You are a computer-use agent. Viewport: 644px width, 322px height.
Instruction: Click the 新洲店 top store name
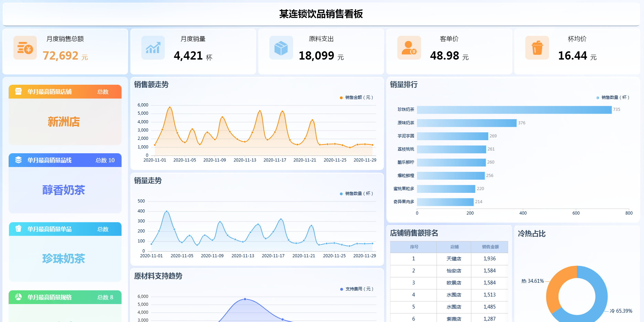pos(64,122)
